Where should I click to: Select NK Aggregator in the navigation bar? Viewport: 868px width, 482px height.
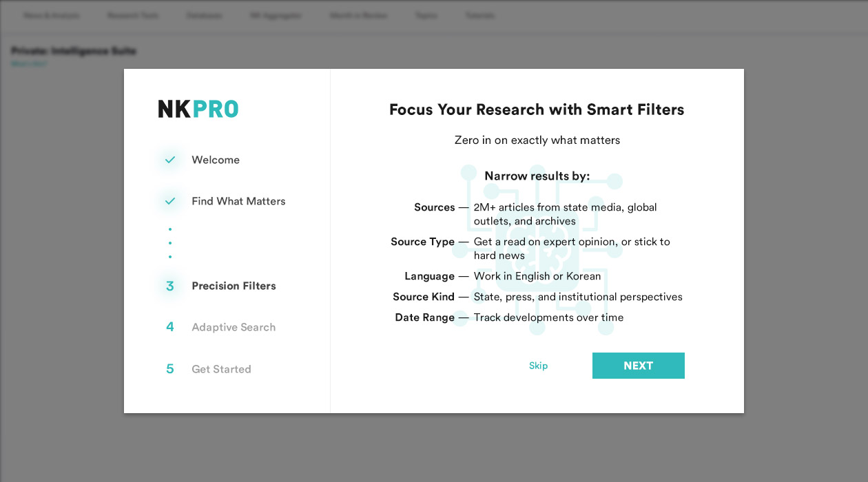tap(276, 15)
